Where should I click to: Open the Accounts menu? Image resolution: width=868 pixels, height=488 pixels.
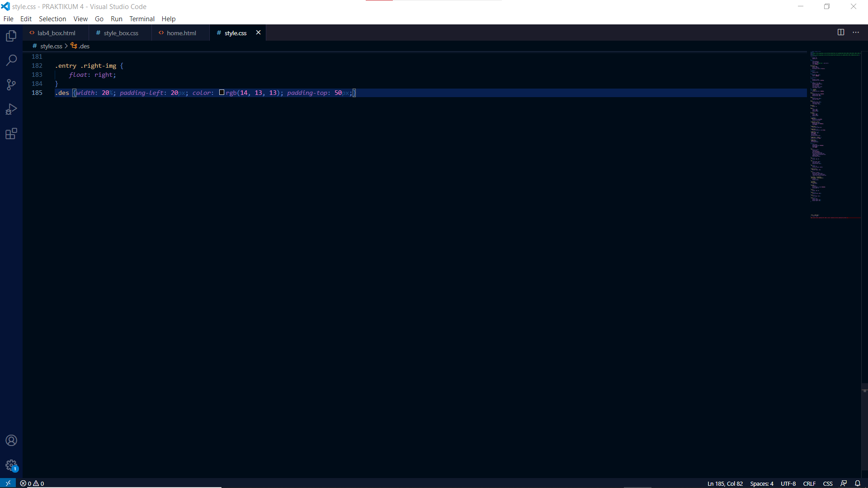click(x=11, y=441)
